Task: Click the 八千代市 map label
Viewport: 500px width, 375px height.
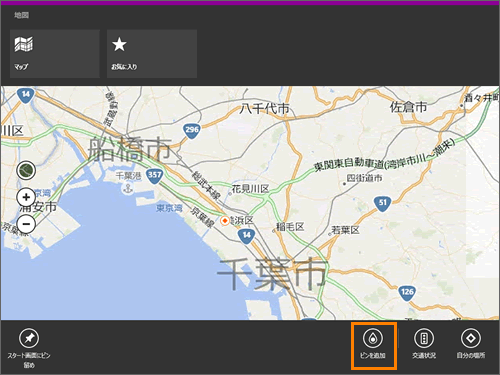Action: point(265,108)
